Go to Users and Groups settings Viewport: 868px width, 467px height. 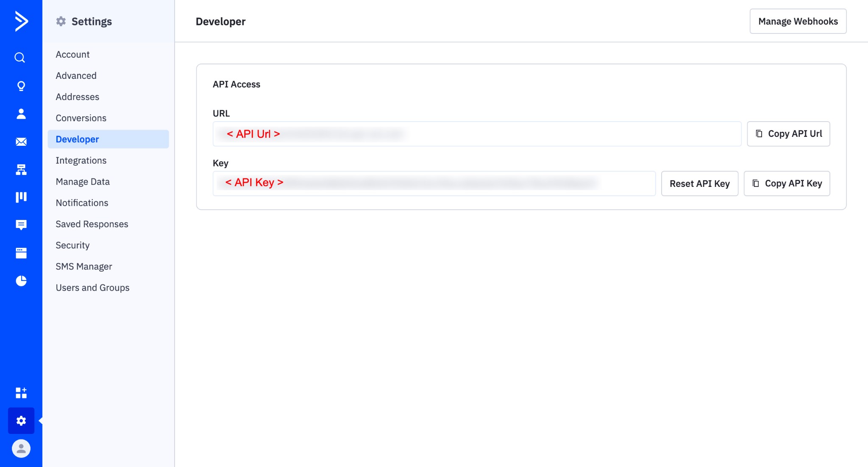pos(92,288)
